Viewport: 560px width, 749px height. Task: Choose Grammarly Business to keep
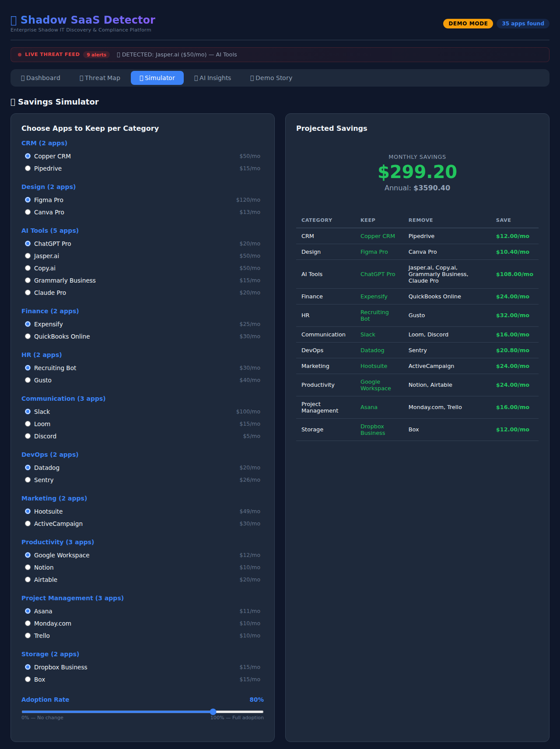[28, 280]
